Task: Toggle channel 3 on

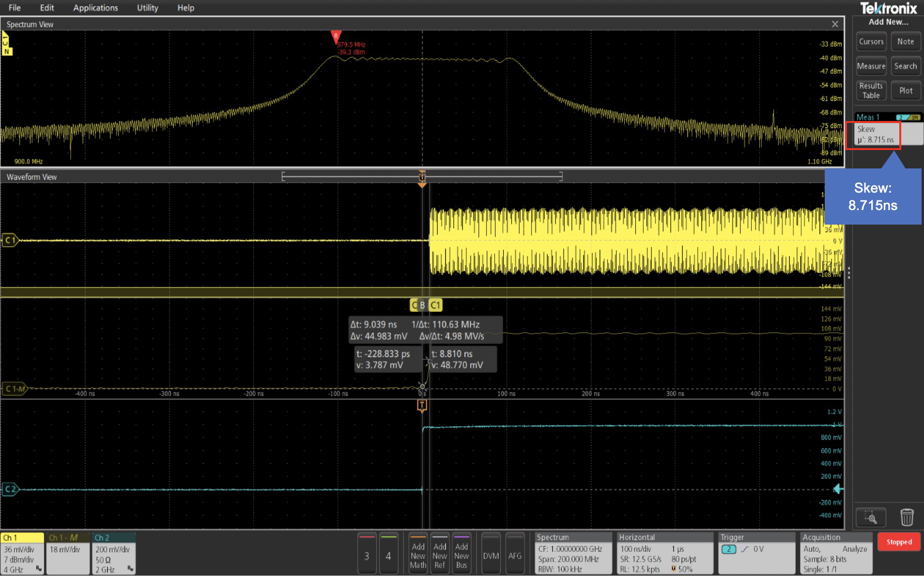Action: (x=367, y=554)
